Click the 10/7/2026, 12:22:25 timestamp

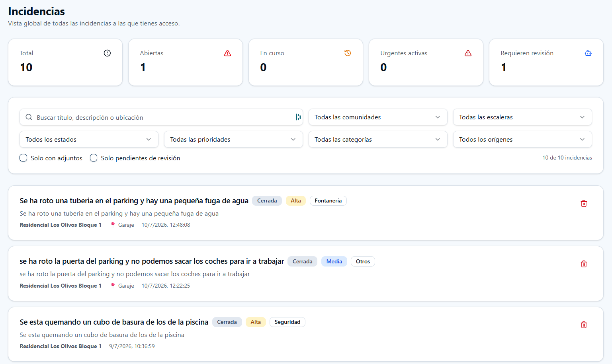click(166, 286)
